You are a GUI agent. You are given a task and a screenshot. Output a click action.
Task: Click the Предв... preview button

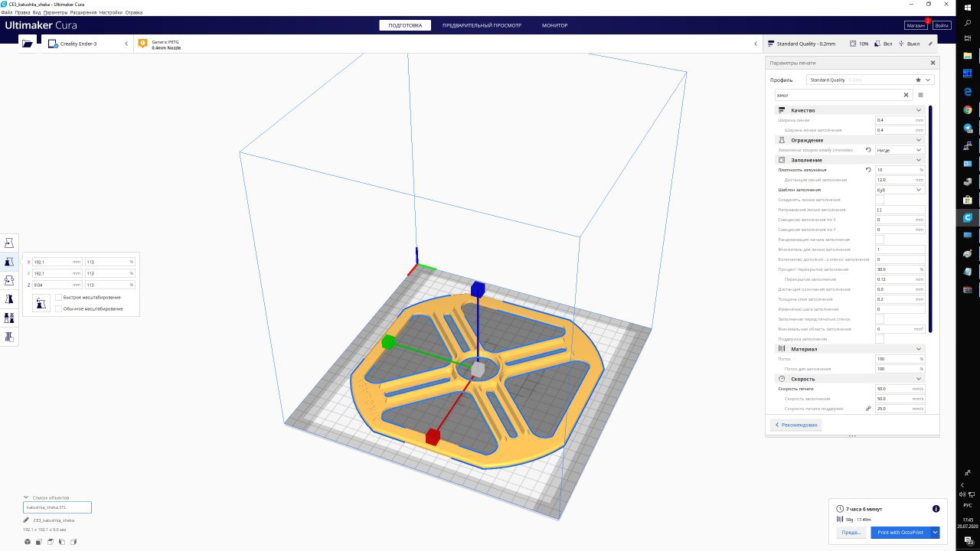[851, 532]
